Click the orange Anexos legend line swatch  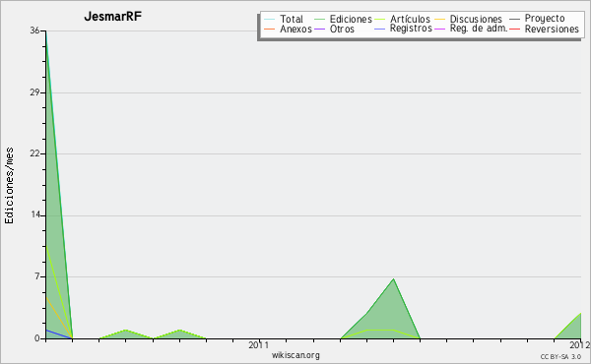click(270, 29)
